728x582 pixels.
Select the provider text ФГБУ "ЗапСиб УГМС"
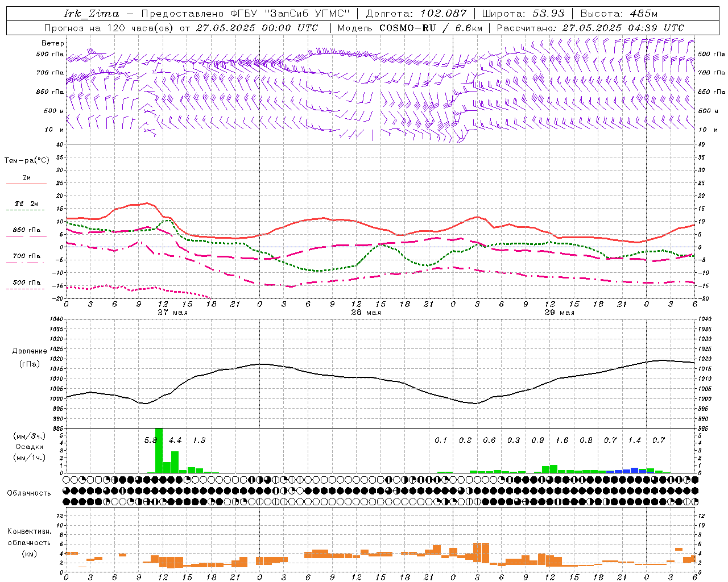tap(290, 14)
